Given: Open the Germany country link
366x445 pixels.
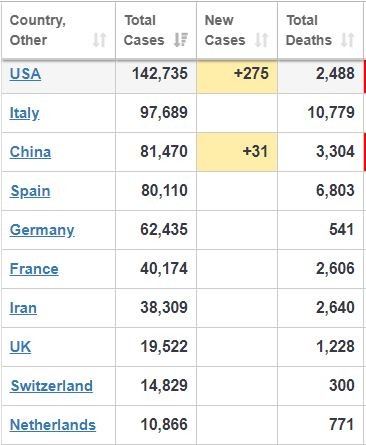Looking at the screenshot, I should click(42, 230).
